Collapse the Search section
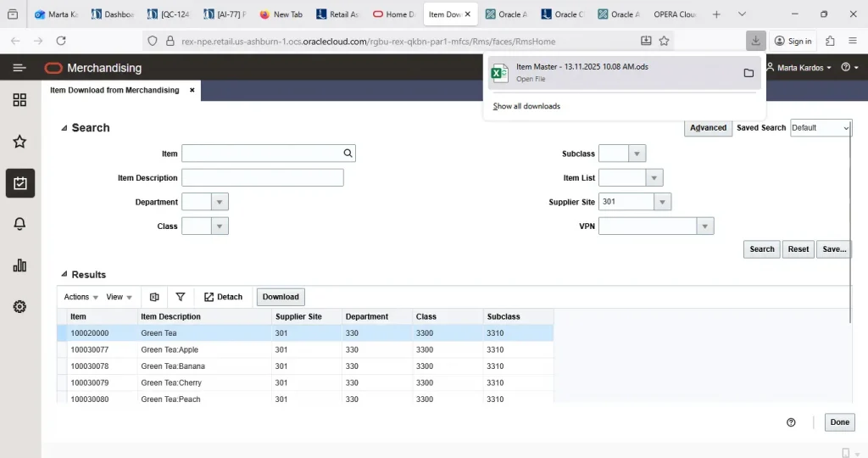Viewport: 868px width, 458px height. coord(64,128)
